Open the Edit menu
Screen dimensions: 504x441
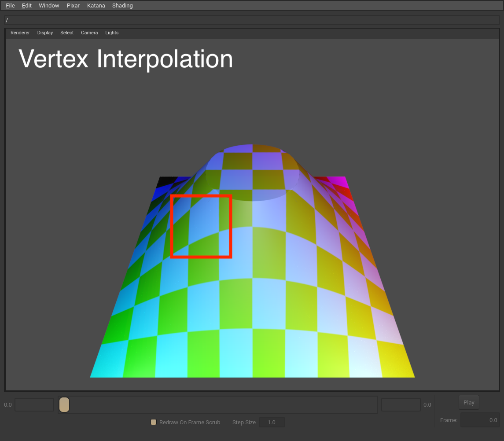pos(27,6)
